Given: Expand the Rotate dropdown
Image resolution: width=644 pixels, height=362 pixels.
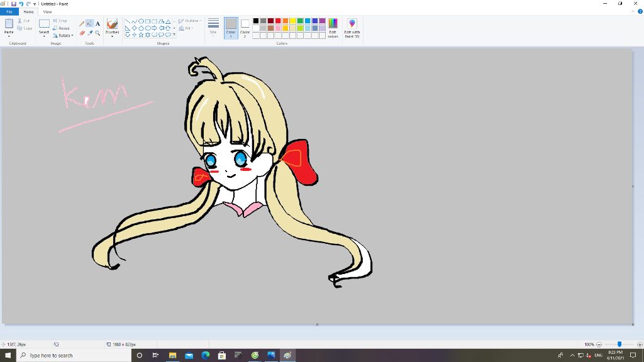Looking at the screenshot, I should 72,36.
